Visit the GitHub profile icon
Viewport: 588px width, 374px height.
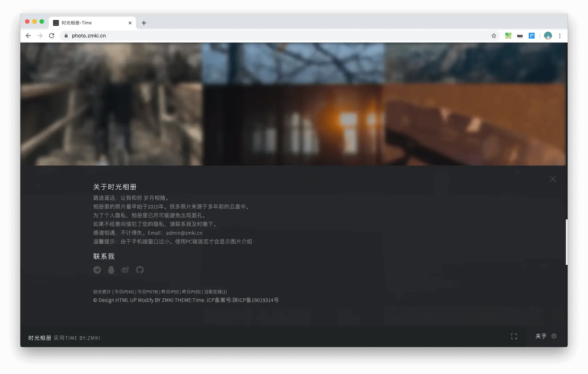[x=140, y=270]
